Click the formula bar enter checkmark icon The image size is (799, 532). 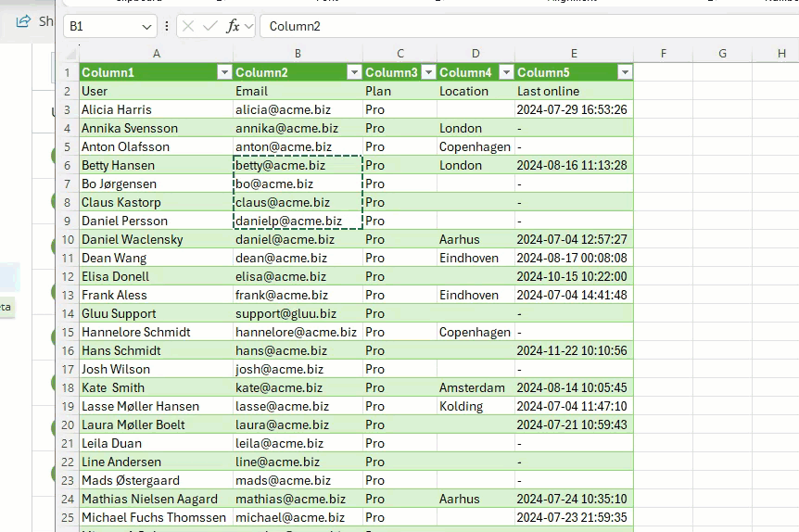click(210, 26)
